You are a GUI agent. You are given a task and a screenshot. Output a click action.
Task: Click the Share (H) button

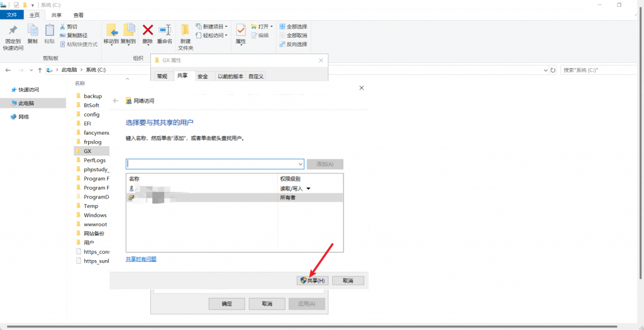[x=313, y=280]
